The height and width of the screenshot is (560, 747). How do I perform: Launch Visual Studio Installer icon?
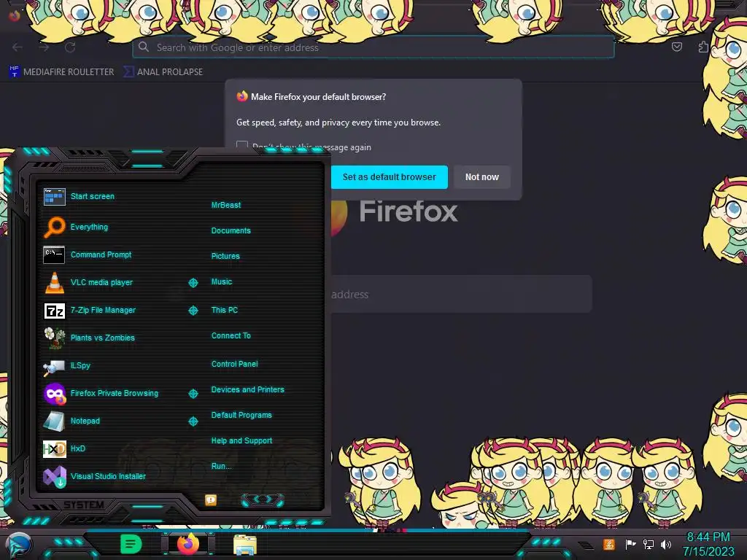click(54, 476)
